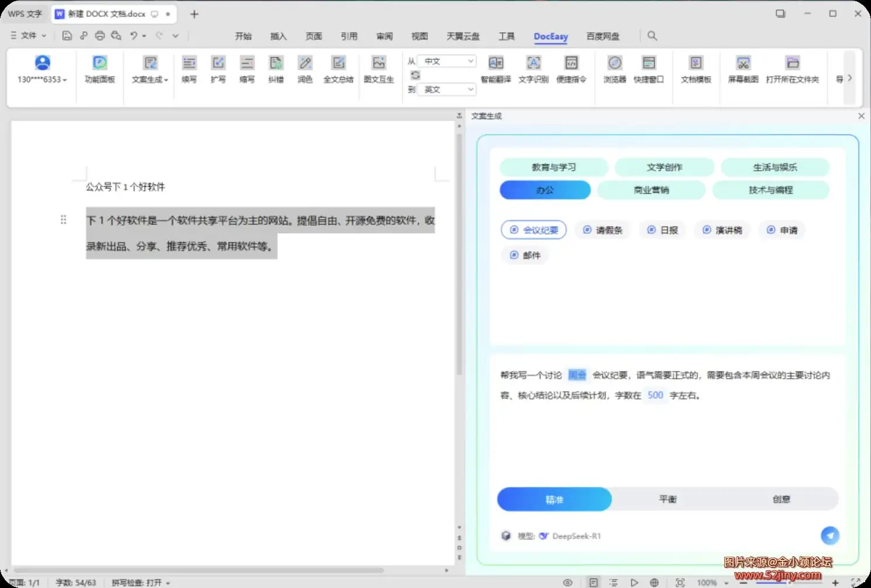
Task: Pick the 演讲稿 template option
Action: click(x=722, y=231)
